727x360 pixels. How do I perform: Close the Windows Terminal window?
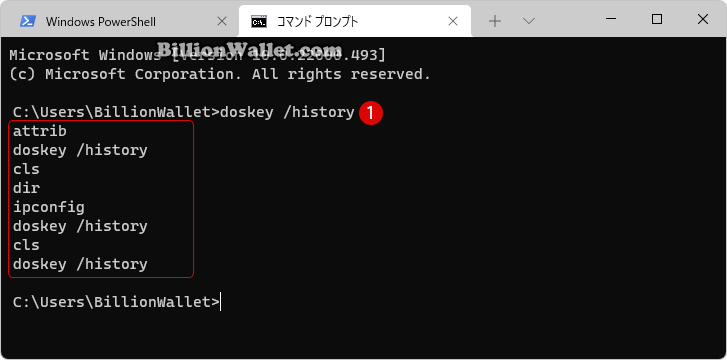pyautogui.click(x=702, y=19)
